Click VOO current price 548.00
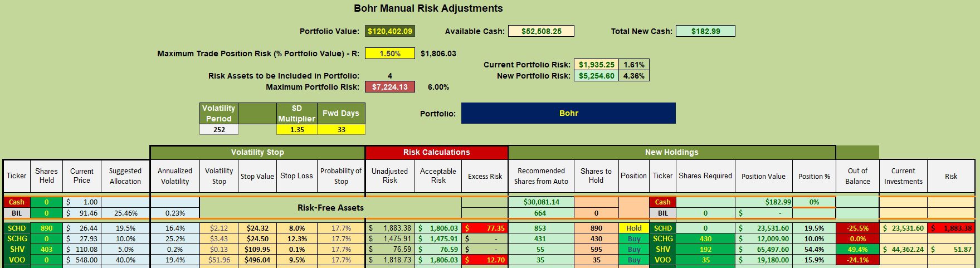 [82, 260]
